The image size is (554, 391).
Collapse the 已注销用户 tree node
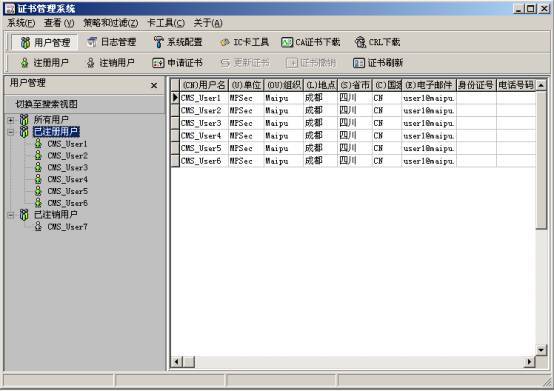point(11,215)
